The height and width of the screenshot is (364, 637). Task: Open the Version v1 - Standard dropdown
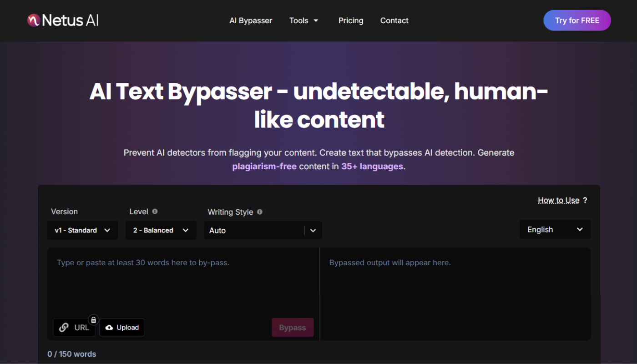click(x=82, y=230)
